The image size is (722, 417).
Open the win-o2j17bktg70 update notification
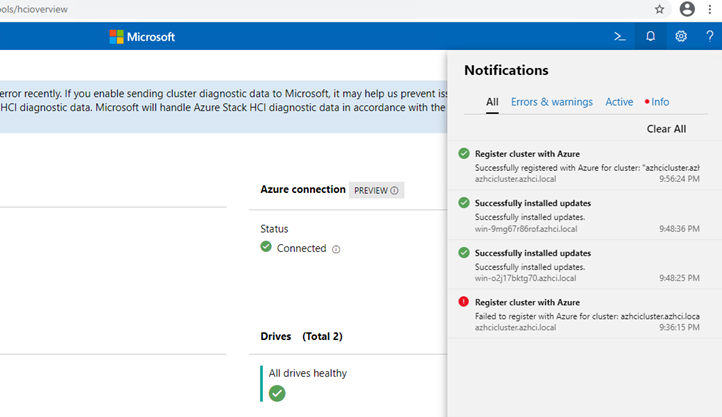tap(584, 265)
